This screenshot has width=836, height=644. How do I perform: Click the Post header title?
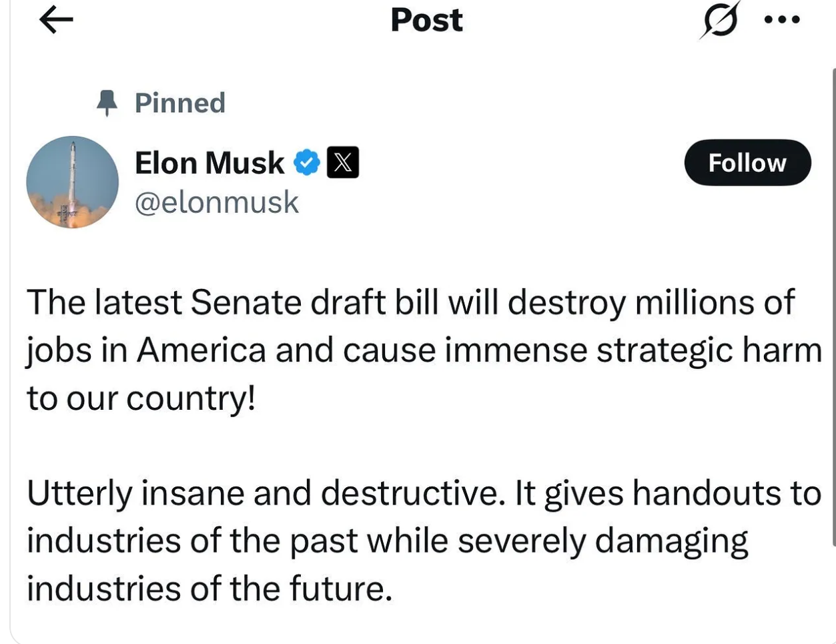tap(426, 20)
